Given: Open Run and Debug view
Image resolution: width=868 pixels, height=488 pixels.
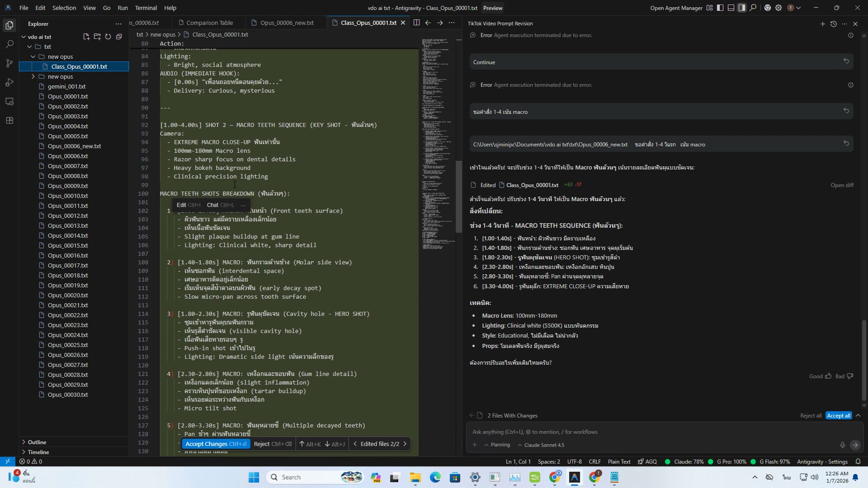Looking at the screenshot, I should click(9, 82).
